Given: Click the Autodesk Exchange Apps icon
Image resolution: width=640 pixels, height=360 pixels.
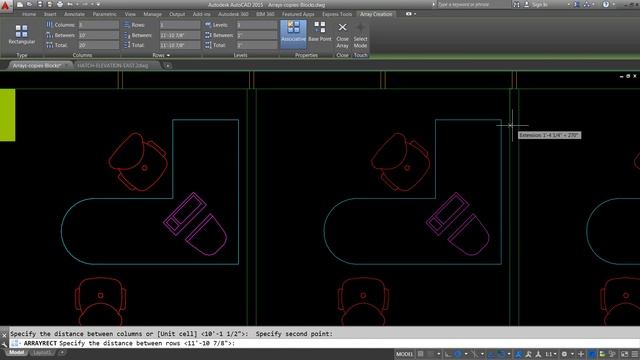Looking at the screenshot, I should click(x=576, y=4).
